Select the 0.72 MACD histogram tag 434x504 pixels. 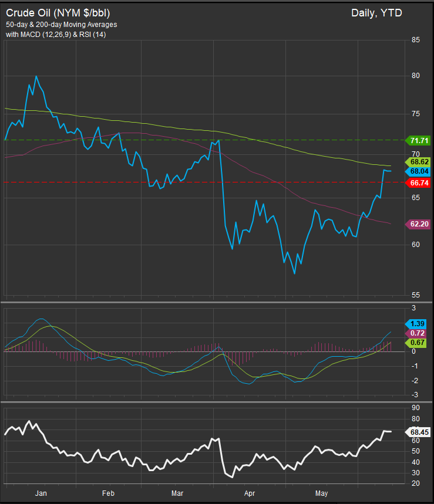[418, 333]
